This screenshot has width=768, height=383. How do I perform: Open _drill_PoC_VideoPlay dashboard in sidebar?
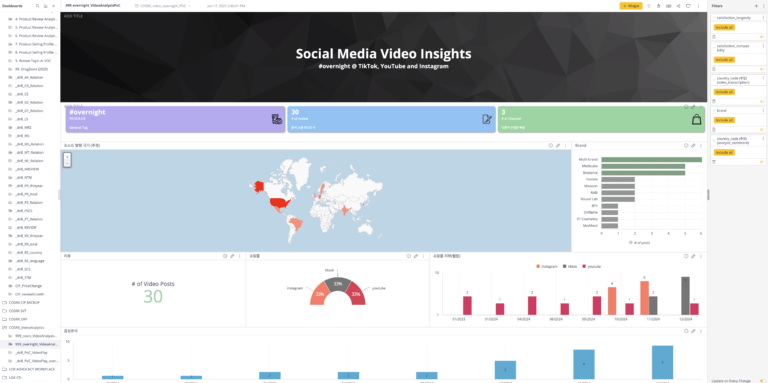pos(32,352)
